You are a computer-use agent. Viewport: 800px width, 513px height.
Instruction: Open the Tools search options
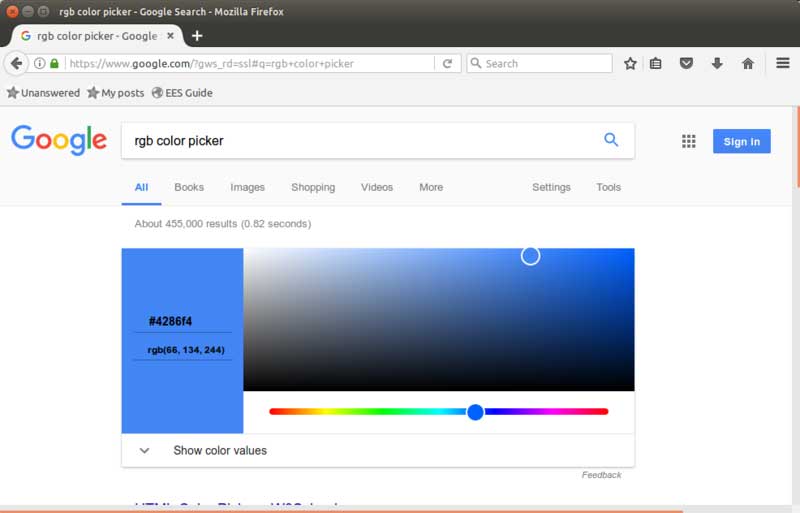click(x=608, y=187)
